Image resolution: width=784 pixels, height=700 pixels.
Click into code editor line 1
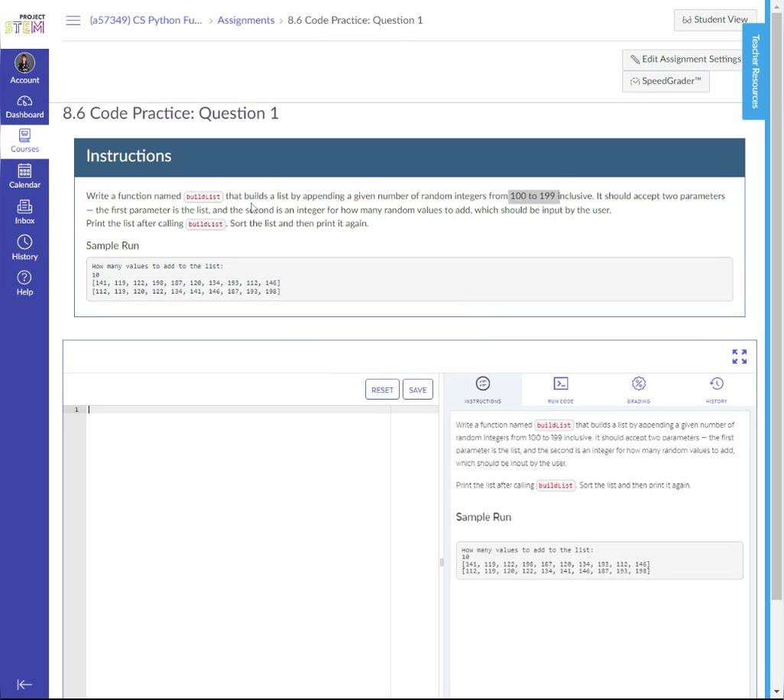tap(237, 410)
